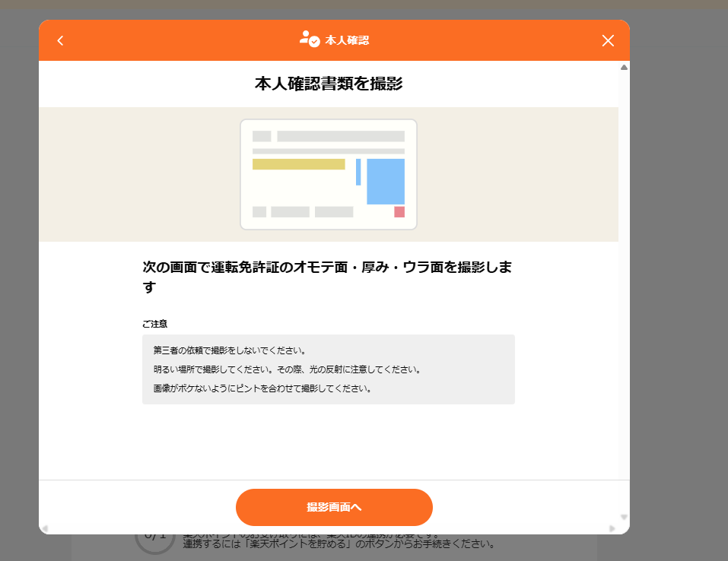Click the horizontal scrollbar right arrow

coord(612,528)
